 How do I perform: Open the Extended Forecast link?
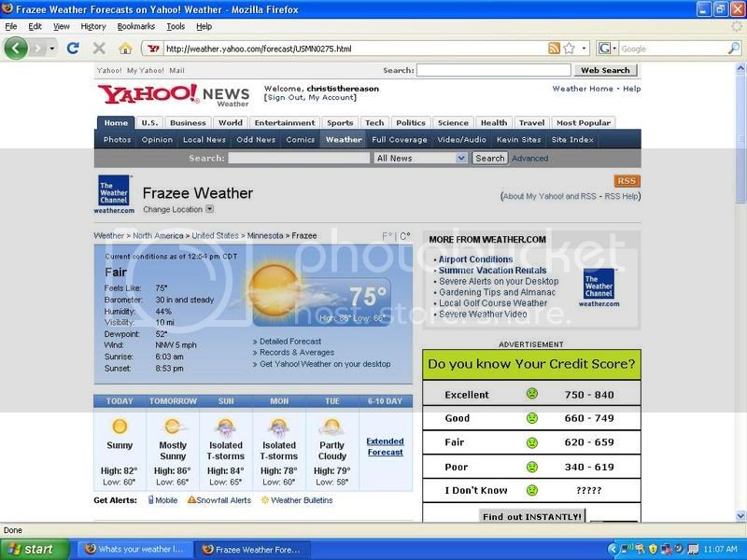click(x=385, y=447)
